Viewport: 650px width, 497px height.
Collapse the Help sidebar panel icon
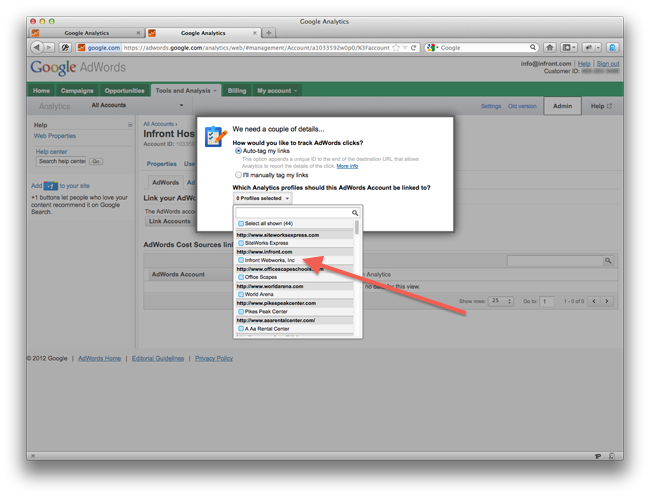[130, 125]
